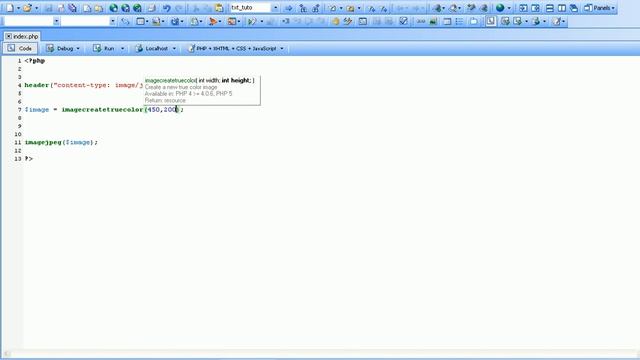Close the index.php tab
This screenshot has height=360, width=640.
coord(8,36)
